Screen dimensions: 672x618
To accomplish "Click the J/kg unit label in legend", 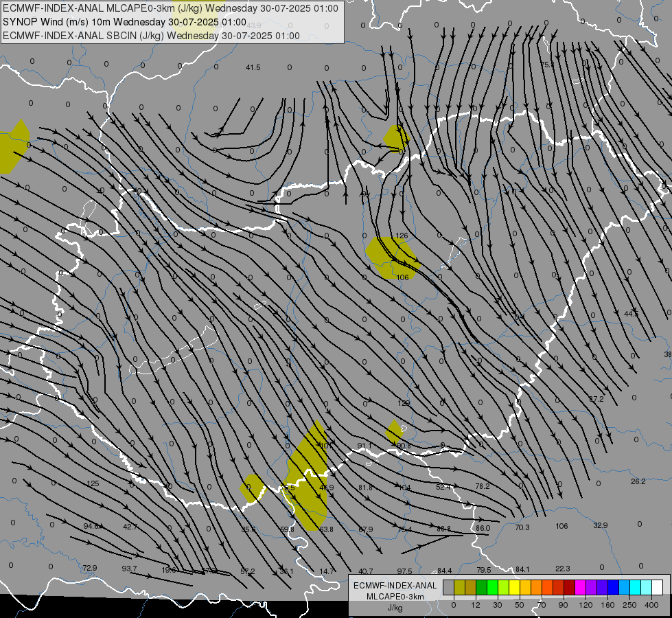I will [x=395, y=608].
